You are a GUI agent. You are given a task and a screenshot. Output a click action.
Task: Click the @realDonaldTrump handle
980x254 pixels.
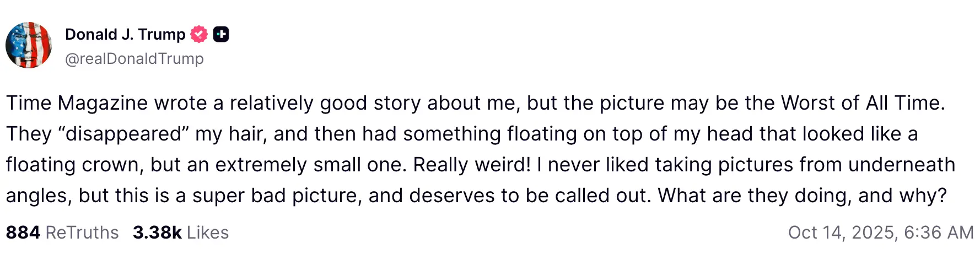[x=134, y=58]
